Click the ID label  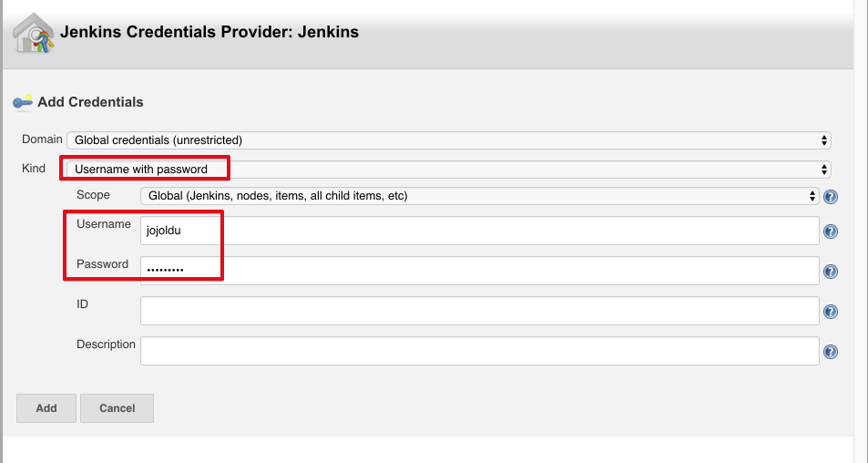click(83, 304)
